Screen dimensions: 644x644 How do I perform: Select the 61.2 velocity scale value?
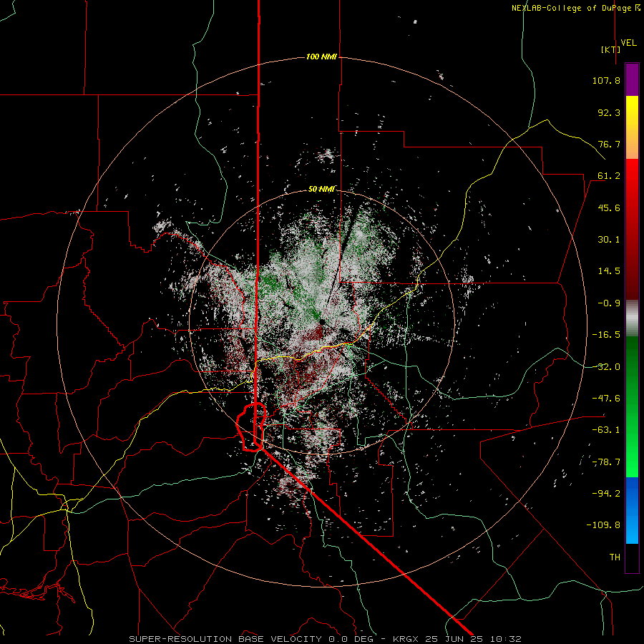[x=609, y=176]
